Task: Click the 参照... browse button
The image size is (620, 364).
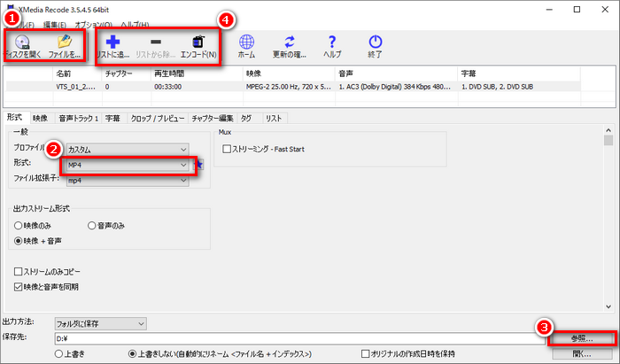Action: 582,338
